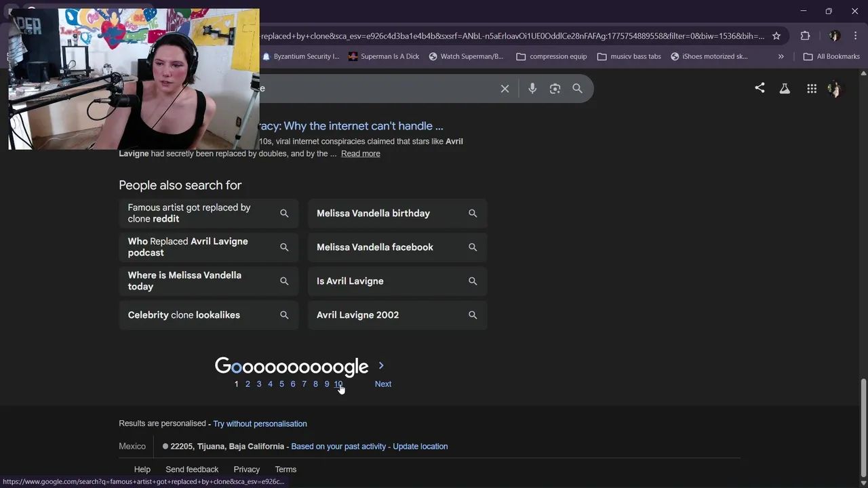The image size is (868, 488).
Task: Start voice search with the microphone icon
Action: coord(532,89)
